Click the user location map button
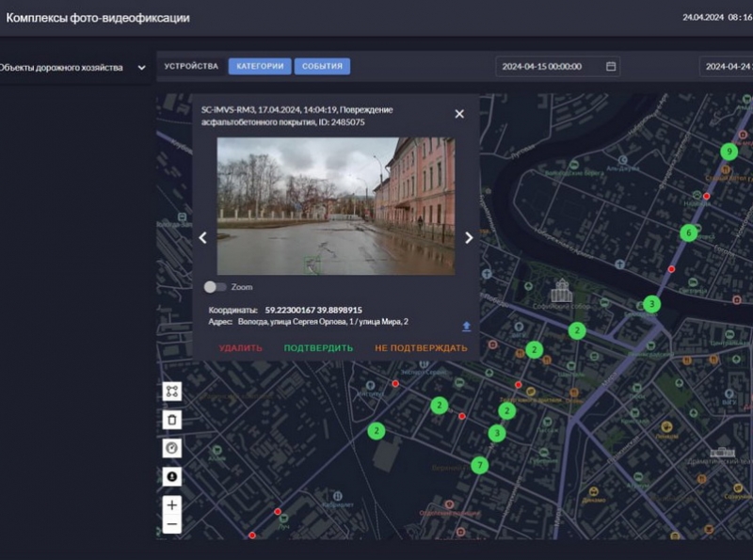The image size is (753, 560). pos(171,476)
